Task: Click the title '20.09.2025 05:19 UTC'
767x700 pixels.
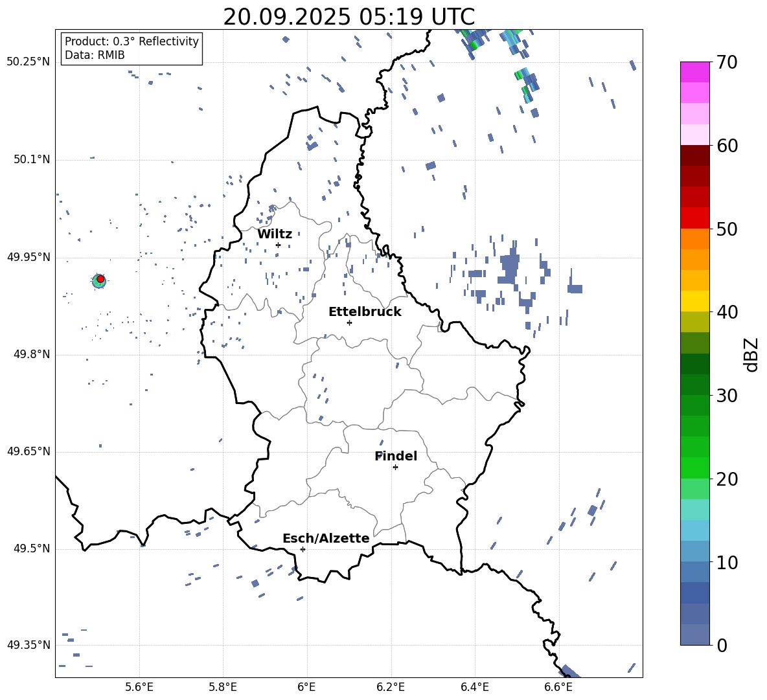Action: tap(349, 17)
